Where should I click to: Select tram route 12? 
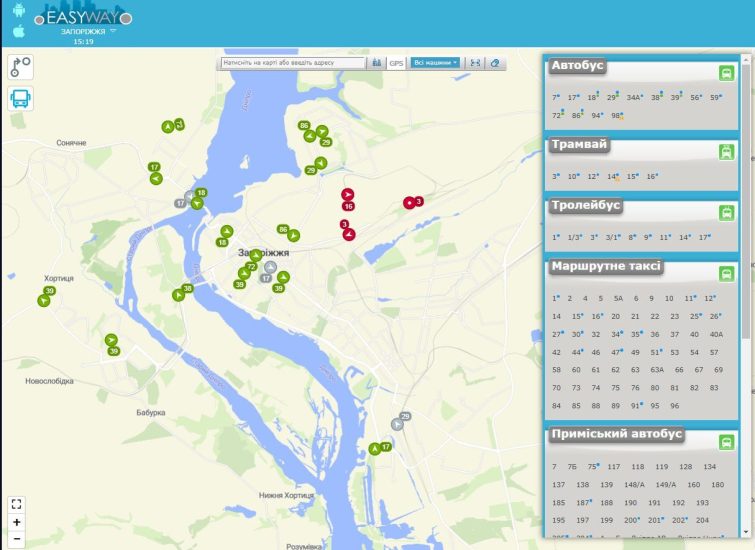point(592,176)
